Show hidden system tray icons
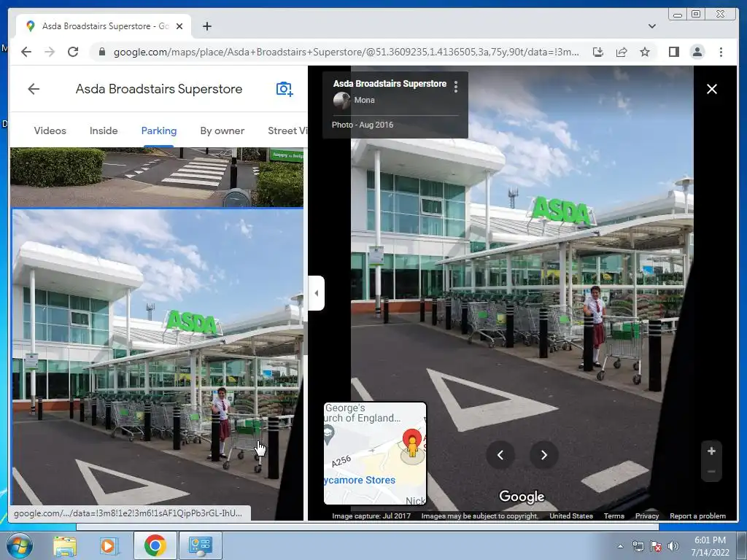The image size is (747, 560). 620,547
